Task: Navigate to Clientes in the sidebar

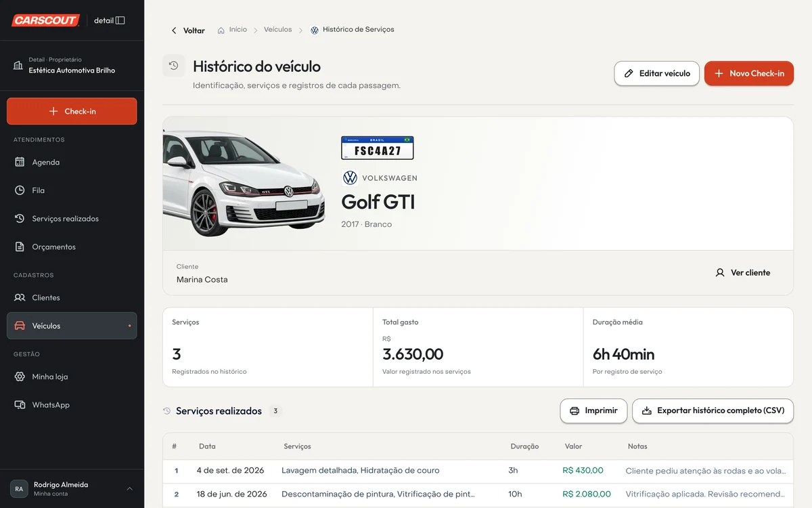Action: 72,297
